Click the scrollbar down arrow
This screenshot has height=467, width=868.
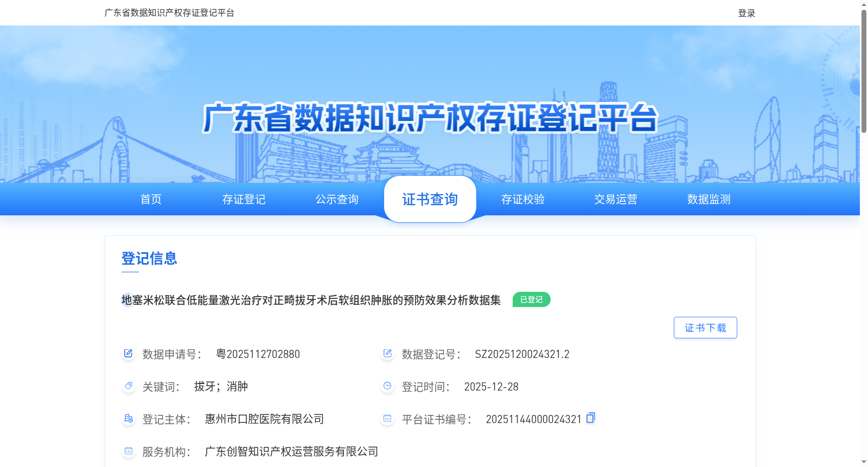864,462
